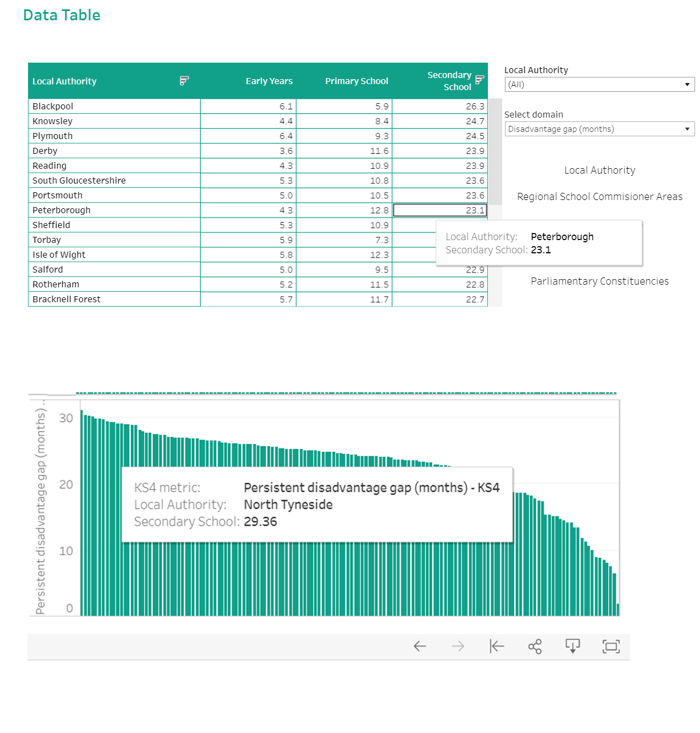The width and height of the screenshot is (700, 733).
Task: Sort table by the Local Authority column icon
Action: (184, 81)
